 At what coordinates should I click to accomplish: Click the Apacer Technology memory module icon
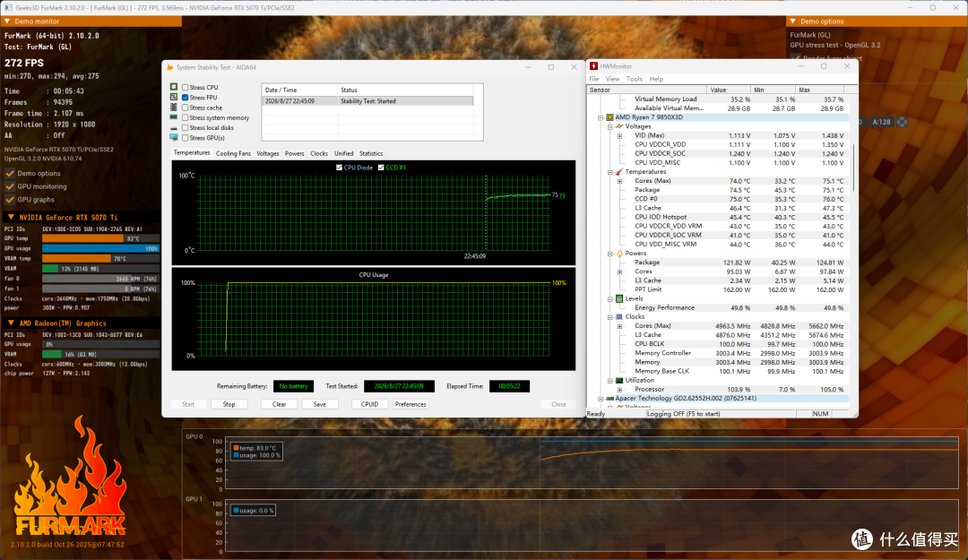[609, 398]
